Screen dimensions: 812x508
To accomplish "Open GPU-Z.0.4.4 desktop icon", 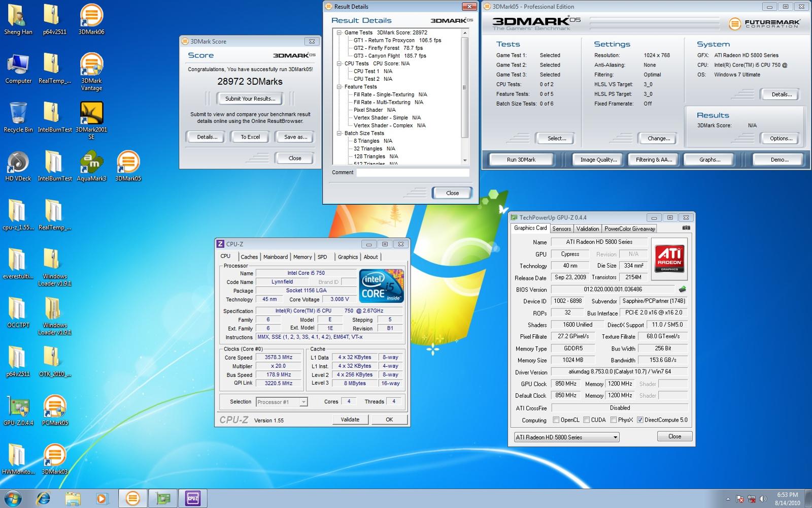I will tap(18, 410).
